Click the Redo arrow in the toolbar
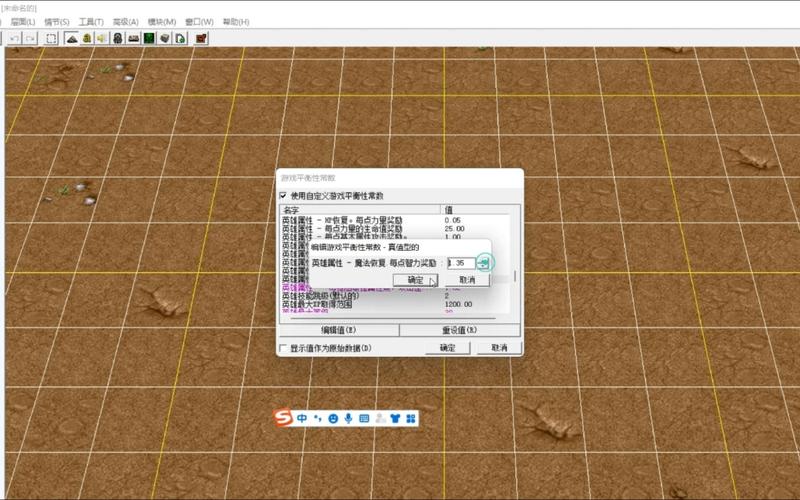Screen dimensions: 800x500 point(30,39)
